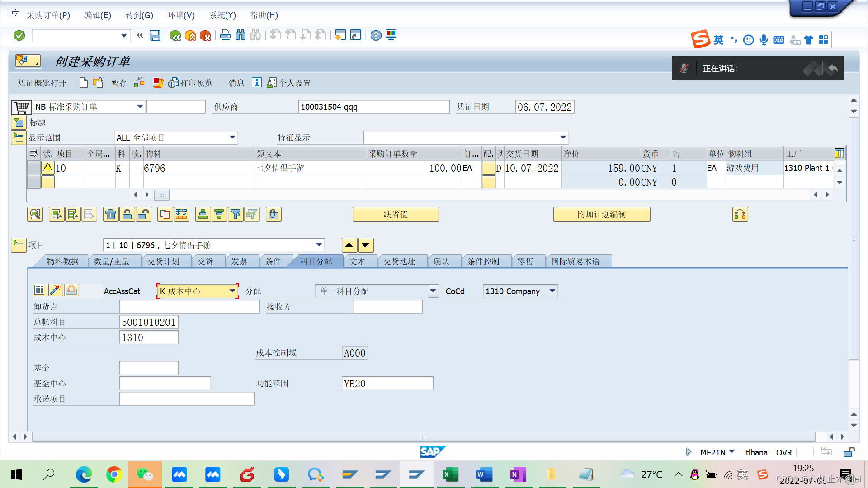Tick the yellow checkbox in item 10 row
Viewport: 868px width, 488px height.
click(488, 168)
